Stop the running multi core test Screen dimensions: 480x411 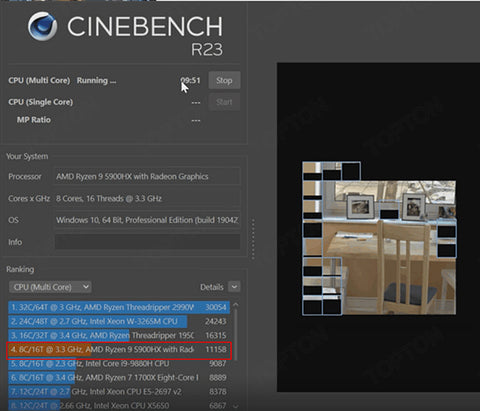point(224,80)
